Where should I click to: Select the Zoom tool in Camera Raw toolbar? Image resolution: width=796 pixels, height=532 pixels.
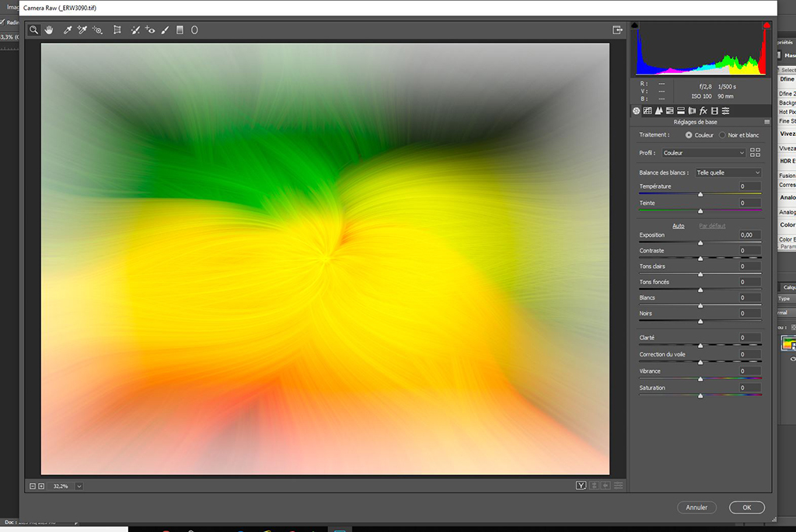(33, 30)
